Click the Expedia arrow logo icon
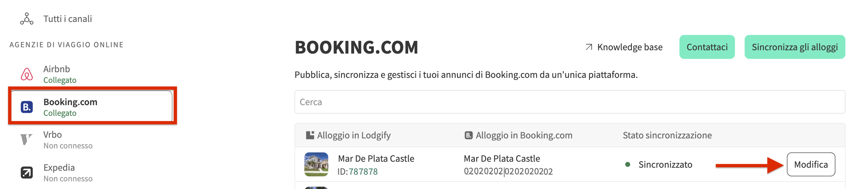Image resolution: width=868 pixels, height=189 pixels. pos(27,172)
